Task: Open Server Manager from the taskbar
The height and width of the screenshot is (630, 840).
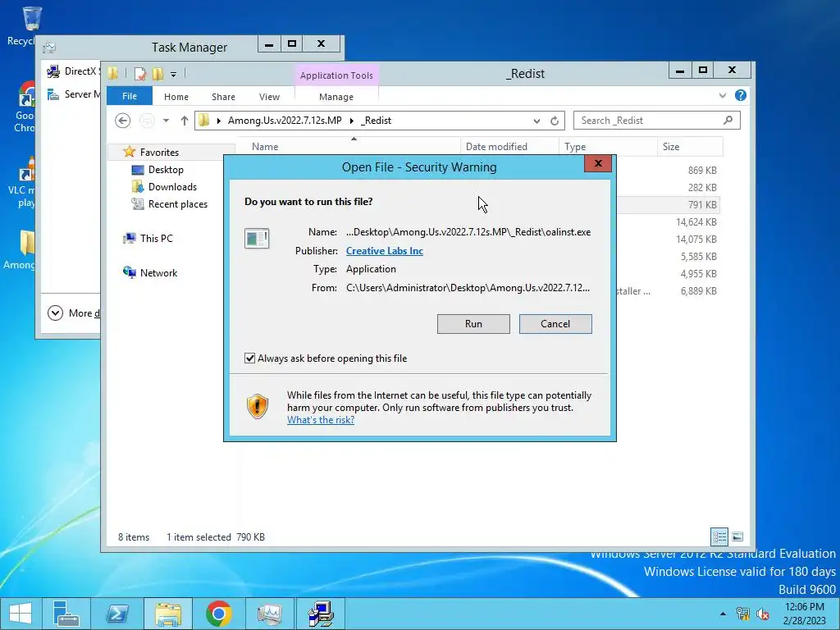Action: pos(67,614)
